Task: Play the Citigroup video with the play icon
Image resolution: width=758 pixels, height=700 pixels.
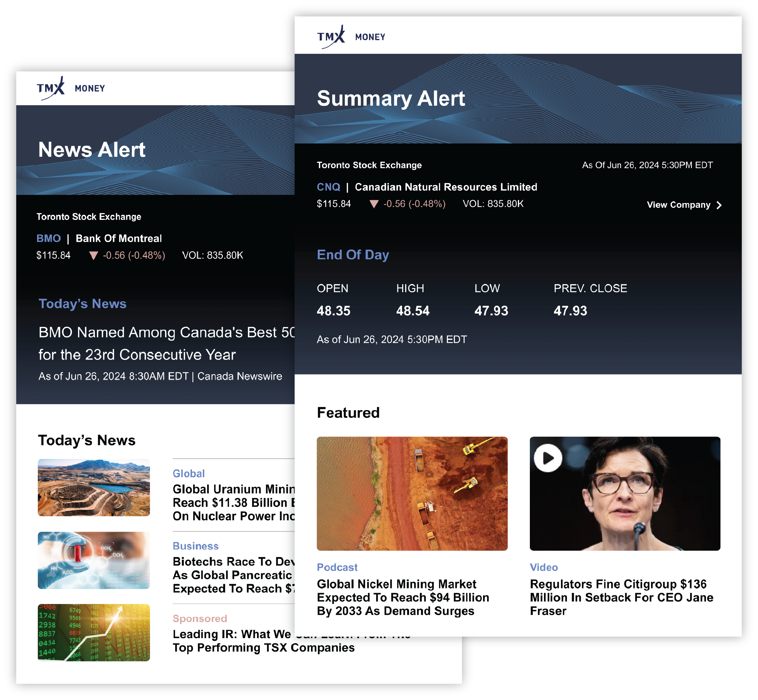Action: [x=548, y=458]
